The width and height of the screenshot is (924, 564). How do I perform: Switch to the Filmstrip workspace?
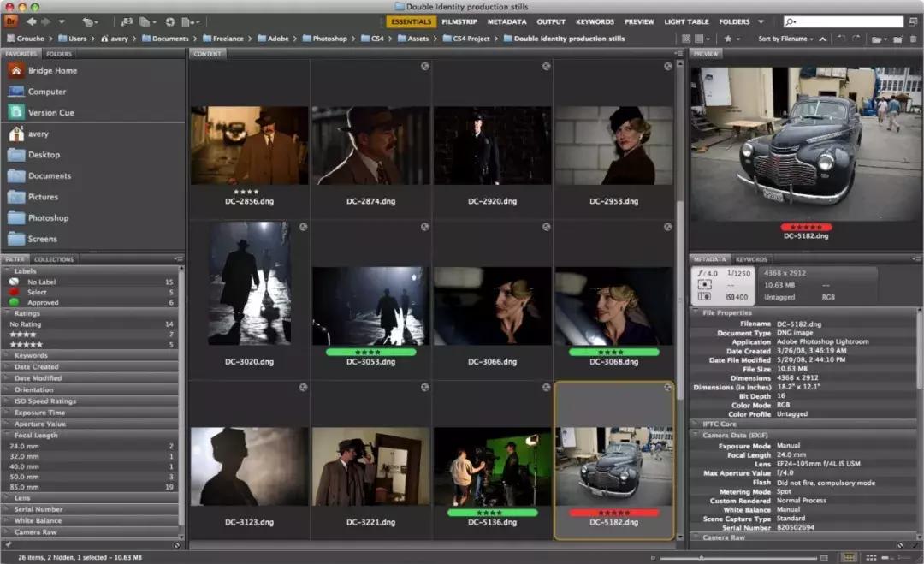tap(459, 21)
